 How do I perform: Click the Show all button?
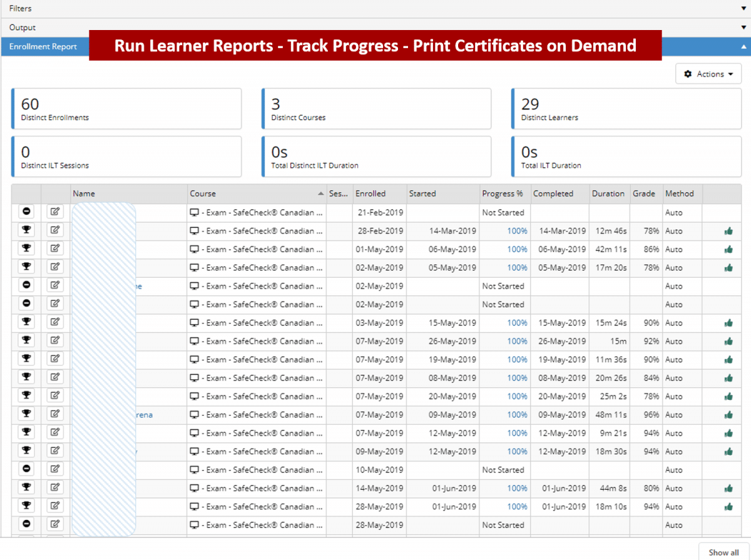(723, 552)
